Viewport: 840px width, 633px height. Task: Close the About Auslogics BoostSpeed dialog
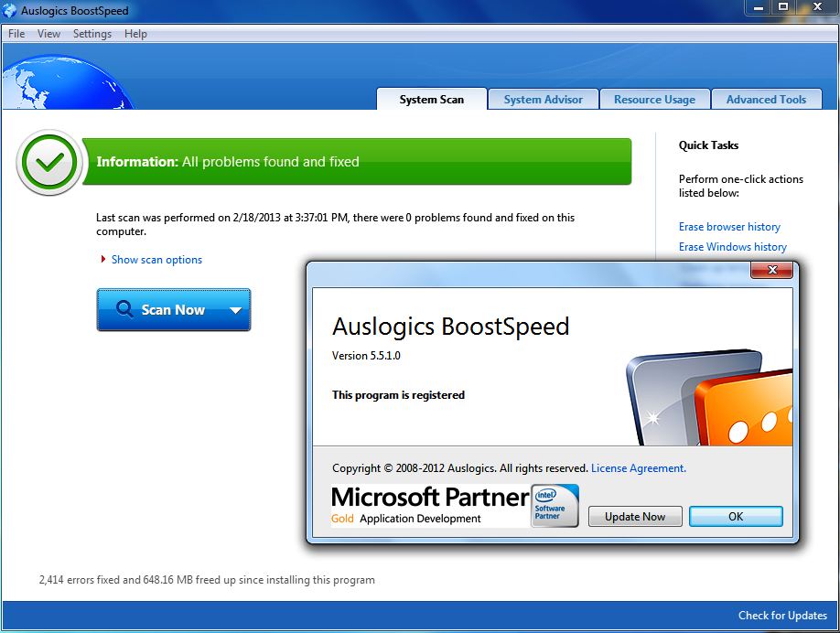point(771,270)
